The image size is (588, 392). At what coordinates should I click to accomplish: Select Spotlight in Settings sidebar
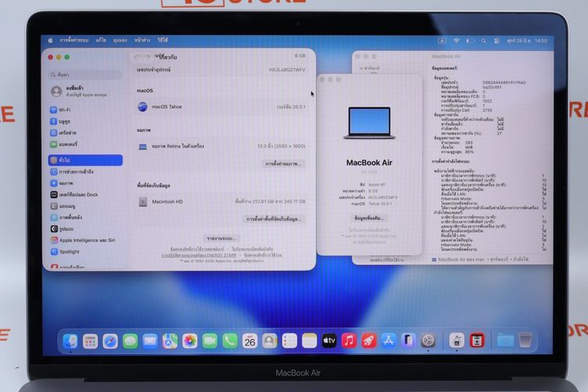click(85, 252)
